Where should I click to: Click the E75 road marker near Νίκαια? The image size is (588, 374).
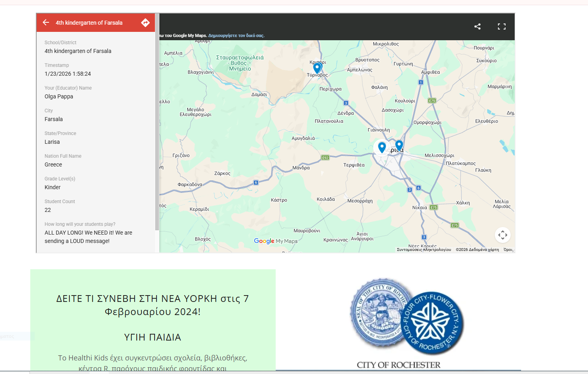click(434, 207)
